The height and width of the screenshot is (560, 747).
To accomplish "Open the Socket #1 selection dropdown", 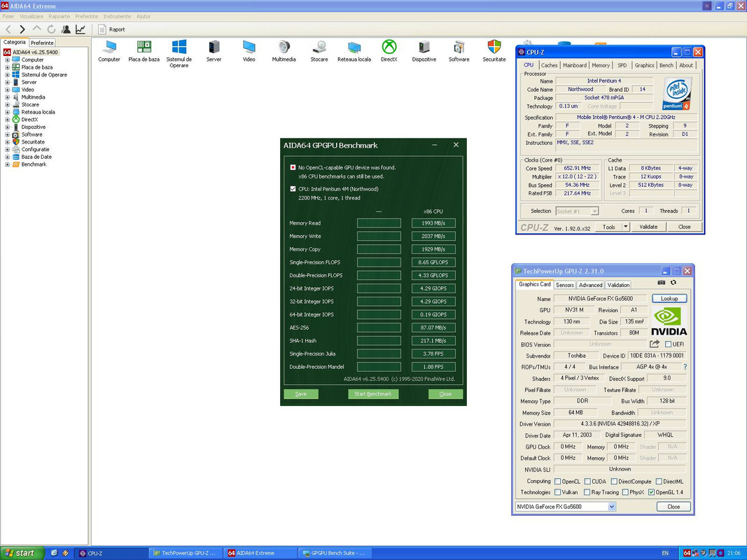I will [x=594, y=211].
